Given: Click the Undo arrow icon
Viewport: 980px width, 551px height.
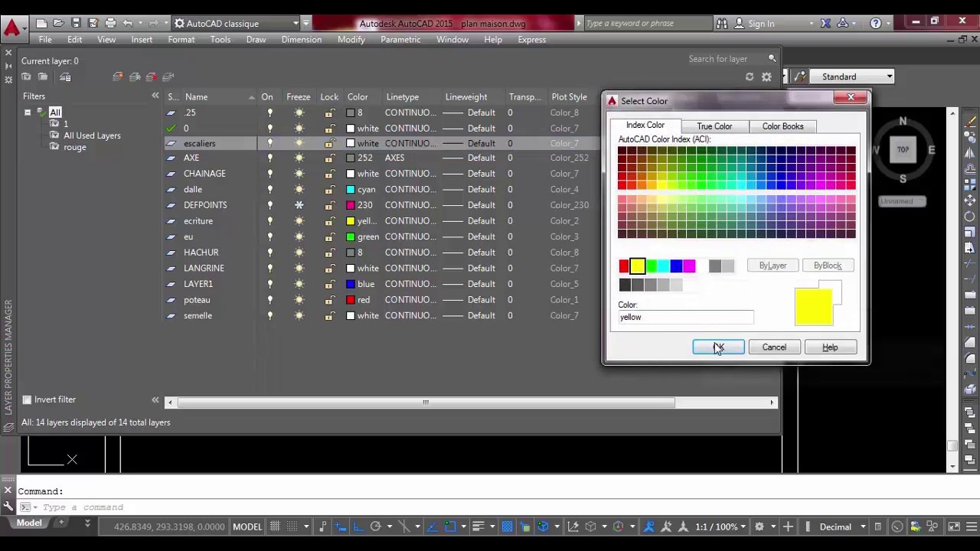Looking at the screenshot, I should pyautogui.click(x=128, y=23).
